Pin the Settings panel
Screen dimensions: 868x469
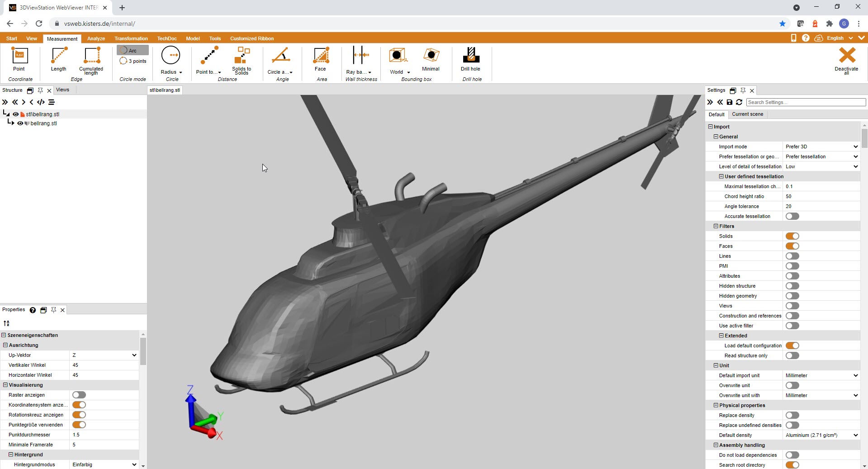743,90
